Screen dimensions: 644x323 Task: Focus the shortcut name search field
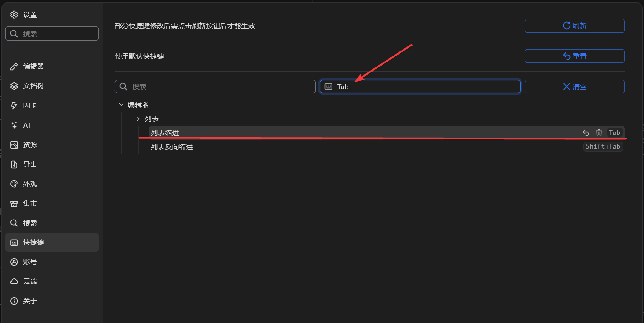[x=215, y=87]
